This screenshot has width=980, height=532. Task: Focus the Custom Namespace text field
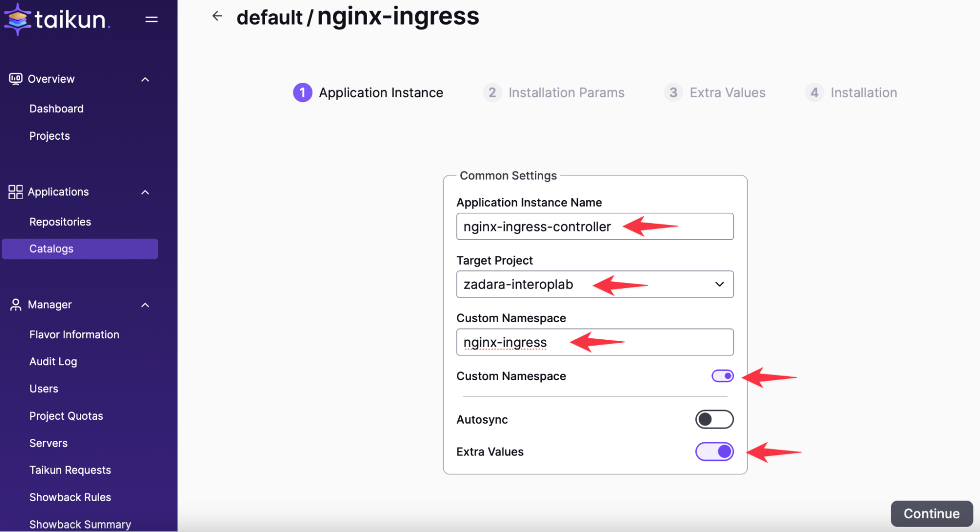coord(595,342)
